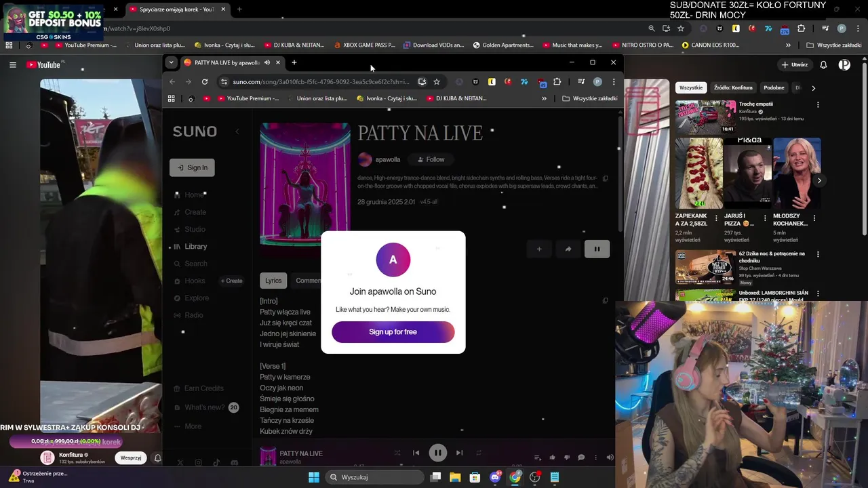Click the Wyszukaj taskbar search box
Viewport: 868px width, 488px height.
(x=374, y=477)
